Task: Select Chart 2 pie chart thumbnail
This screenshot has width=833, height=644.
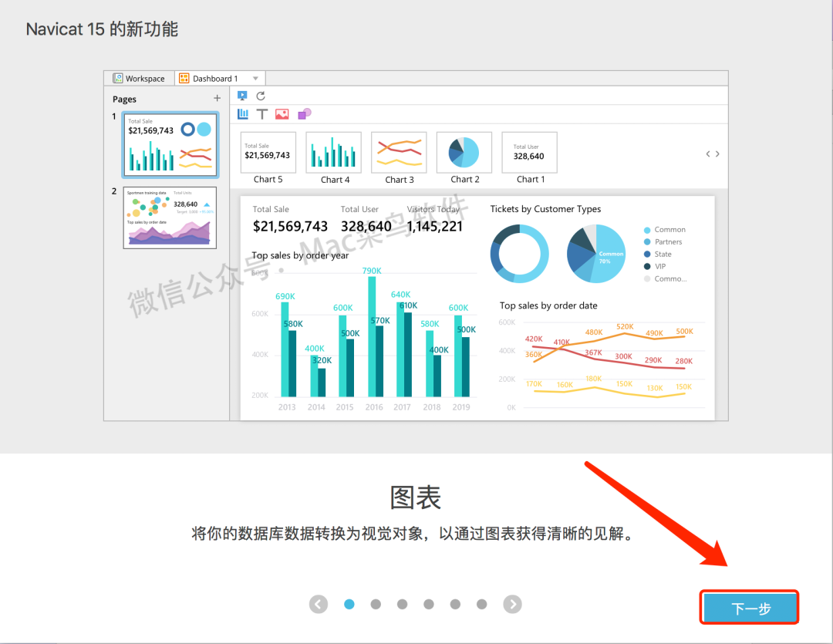Action: click(x=464, y=153)
